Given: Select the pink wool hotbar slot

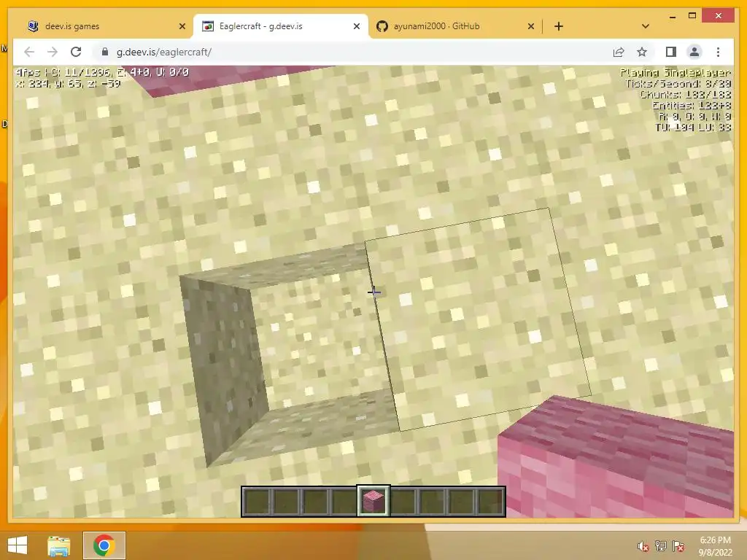Looking at the screenshot, I should tap(373, 501).
